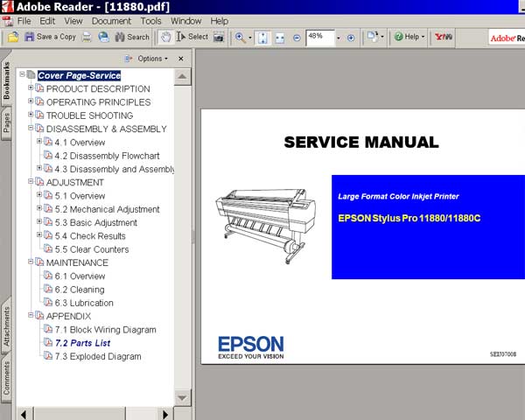
Task: Collapse the MAINTENANCE bookmark
Action: tap(31, 262)
